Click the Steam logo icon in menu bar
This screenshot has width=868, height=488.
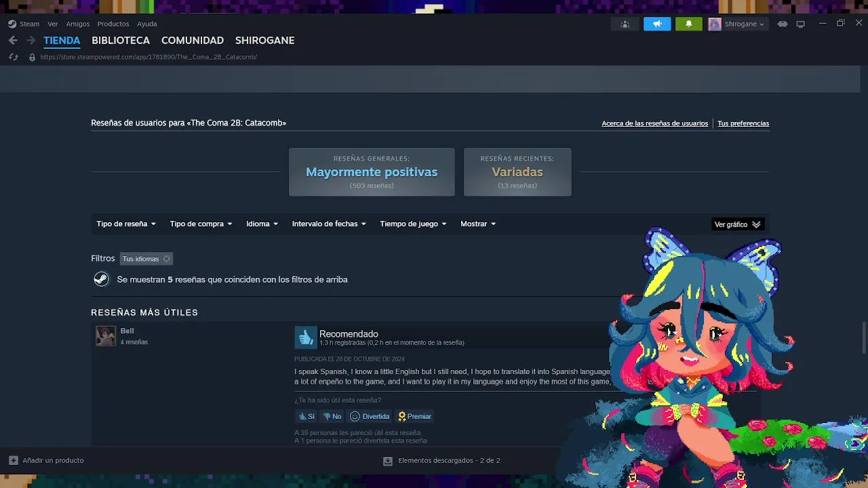point(12,24)
